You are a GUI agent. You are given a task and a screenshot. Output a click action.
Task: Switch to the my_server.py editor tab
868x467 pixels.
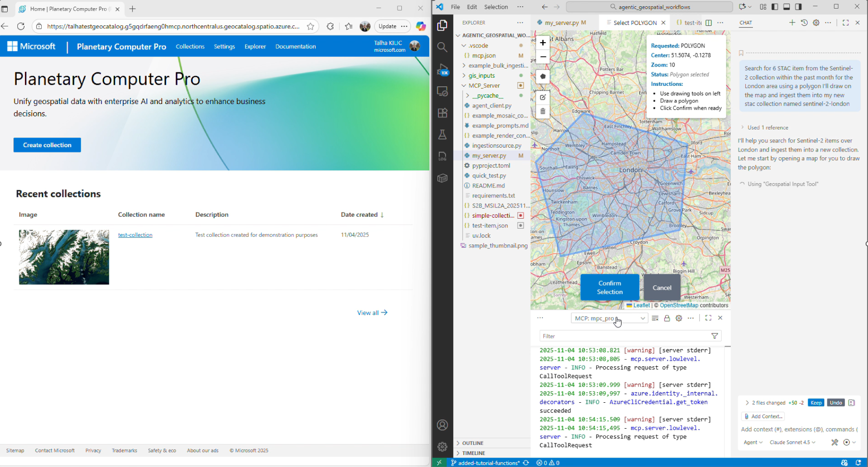(562, 23)
